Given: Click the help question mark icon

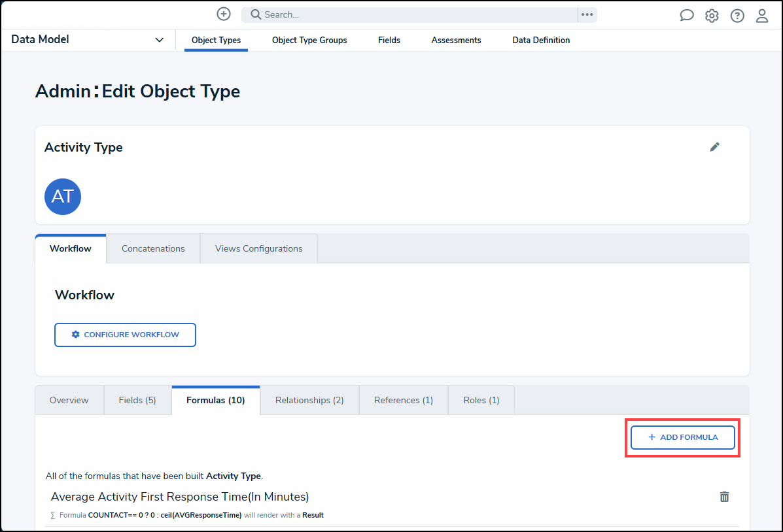Looking at the screenshot, I should [737, 16].
